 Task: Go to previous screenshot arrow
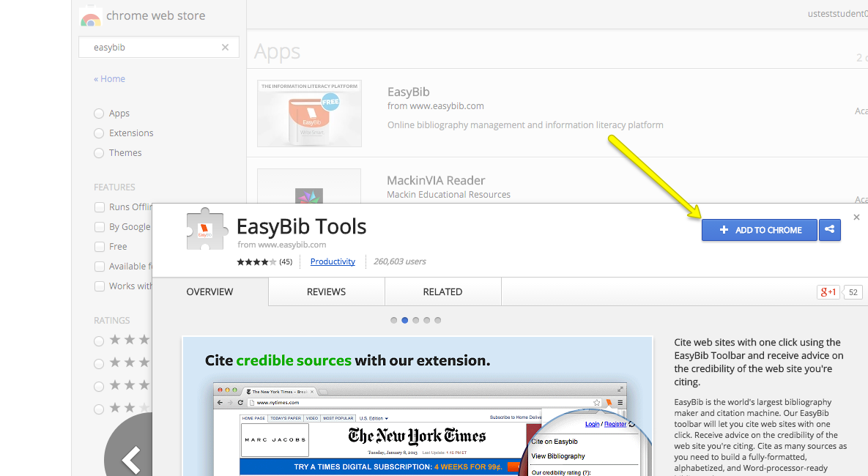pyautogui.click(x=130, y=459)
